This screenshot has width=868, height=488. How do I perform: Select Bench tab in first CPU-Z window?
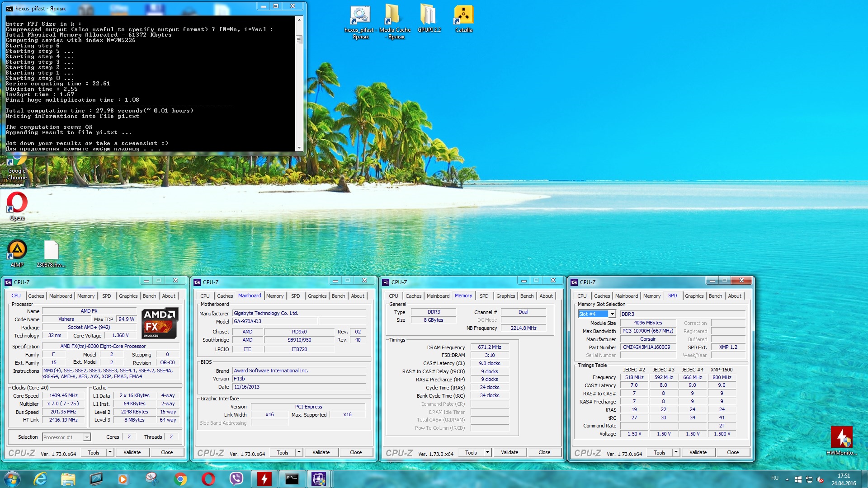150,296
